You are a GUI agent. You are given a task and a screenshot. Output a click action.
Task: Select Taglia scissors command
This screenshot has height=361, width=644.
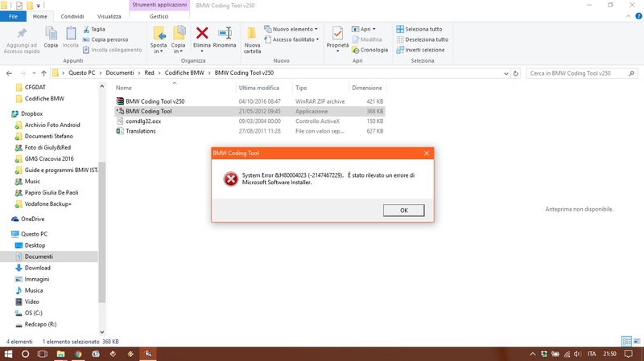[94, 29]
